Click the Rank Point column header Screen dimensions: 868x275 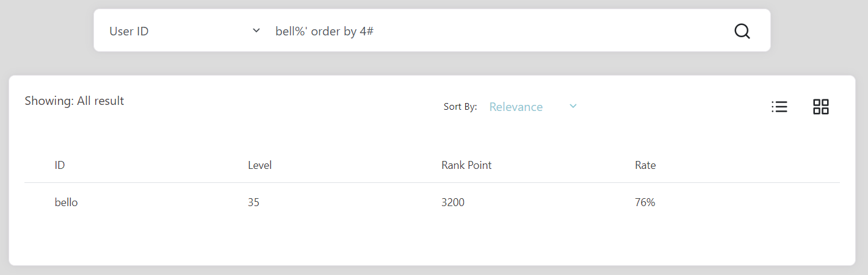tap(466, 165)
